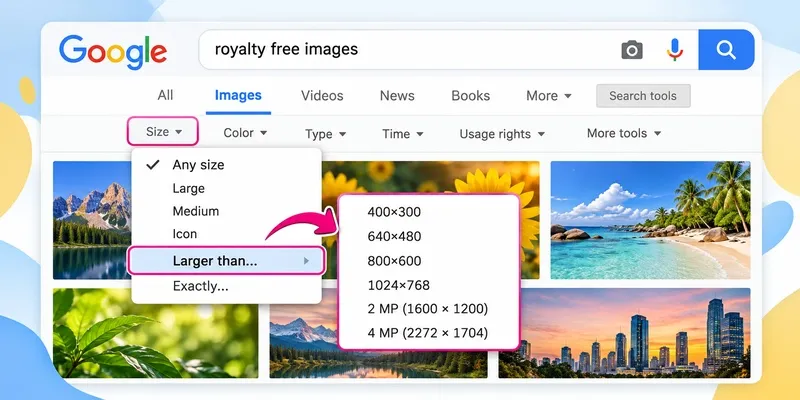Select the Images tab
Image resolution: width=800 pixels, height=400 pixels.
[x=238, y=95]
